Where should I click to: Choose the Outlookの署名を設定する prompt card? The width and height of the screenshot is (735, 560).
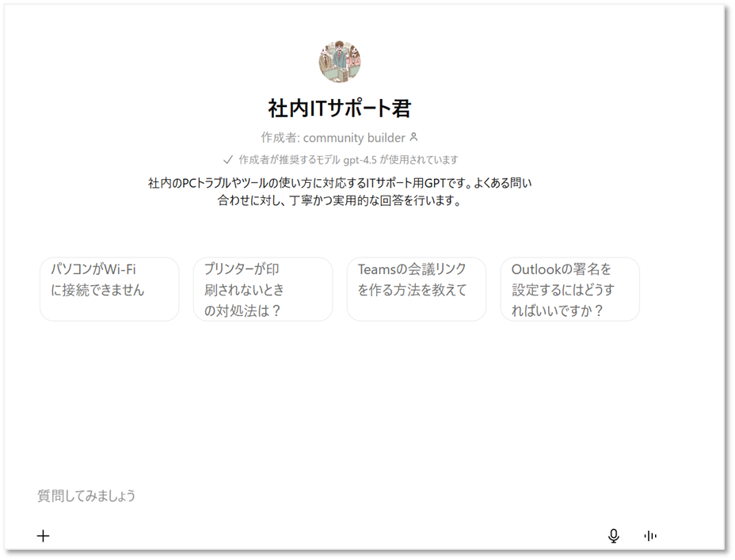[570, 289]
